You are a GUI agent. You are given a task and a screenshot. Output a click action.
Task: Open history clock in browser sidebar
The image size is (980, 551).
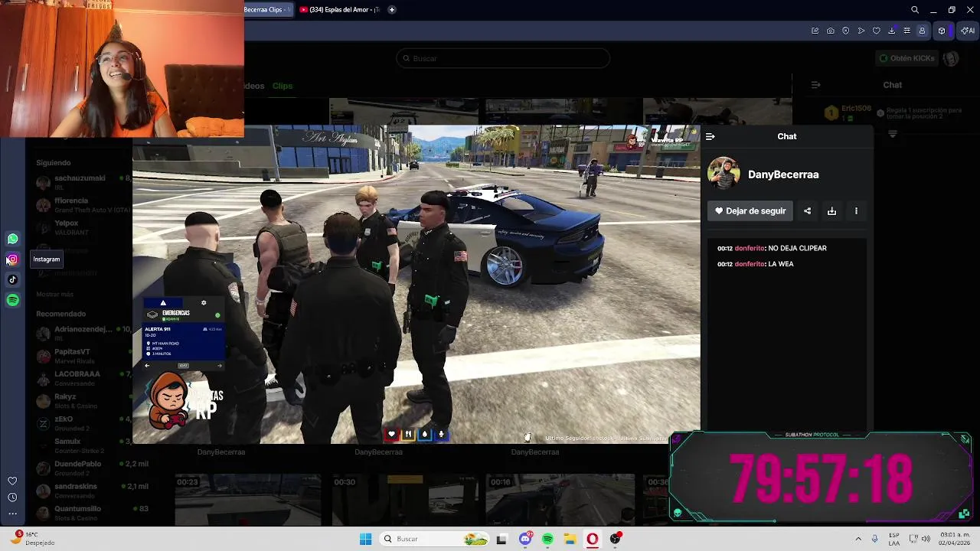[x=12, y=497]
